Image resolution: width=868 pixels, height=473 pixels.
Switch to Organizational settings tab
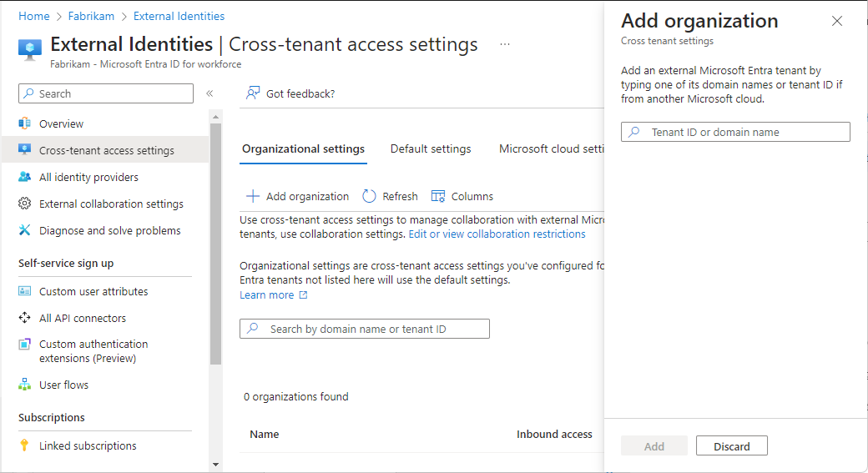pyautogui.click(x=303, y=148)
